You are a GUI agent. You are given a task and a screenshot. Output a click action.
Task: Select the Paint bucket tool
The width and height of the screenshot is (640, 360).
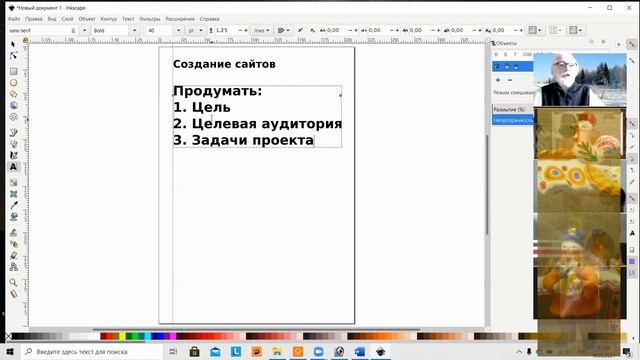[13, 217]
